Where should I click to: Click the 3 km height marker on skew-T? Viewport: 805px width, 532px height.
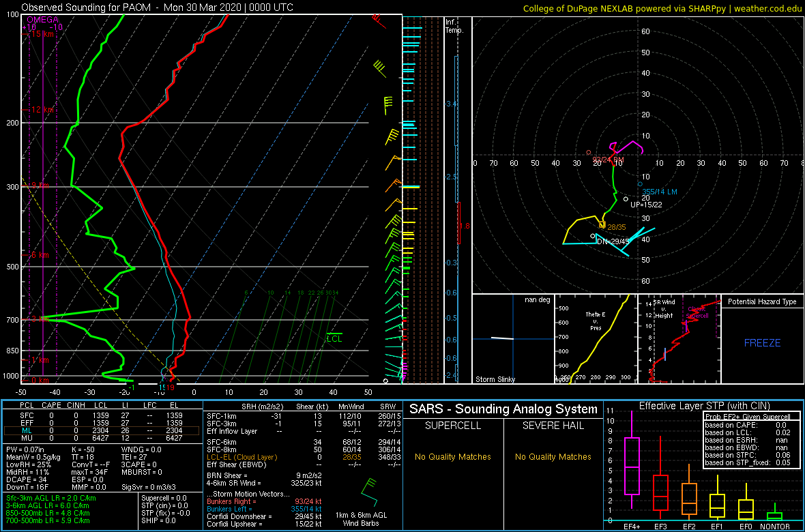click(40, 319)
